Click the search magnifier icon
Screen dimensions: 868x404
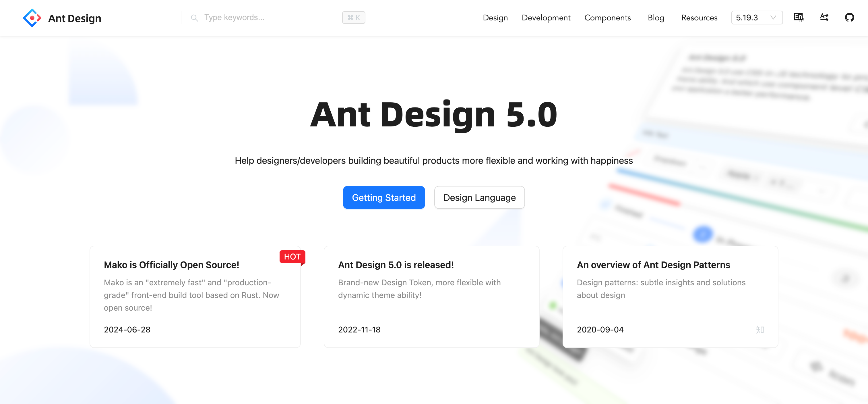194,18
